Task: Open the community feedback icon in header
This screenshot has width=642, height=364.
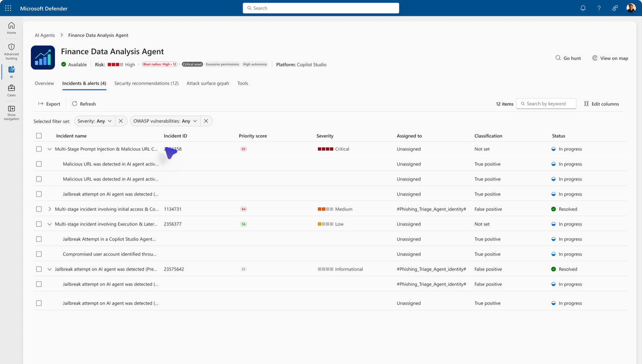Action: (615, 8)
